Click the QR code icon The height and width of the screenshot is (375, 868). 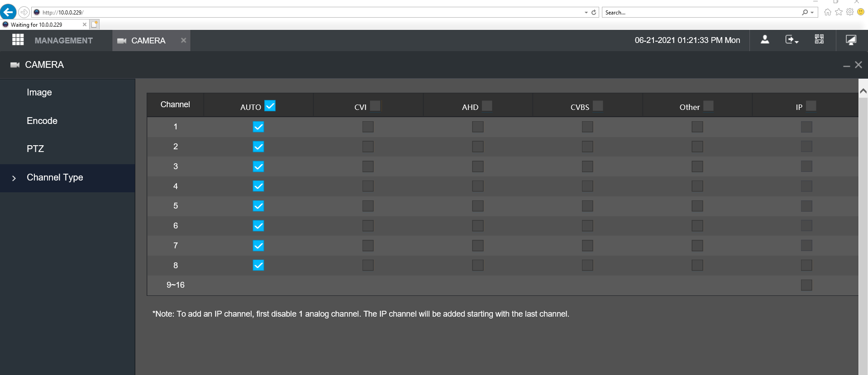819,39
